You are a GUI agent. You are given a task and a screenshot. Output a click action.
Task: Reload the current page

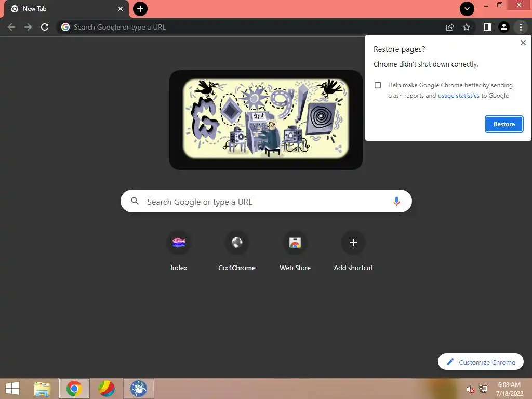[45, 27]
